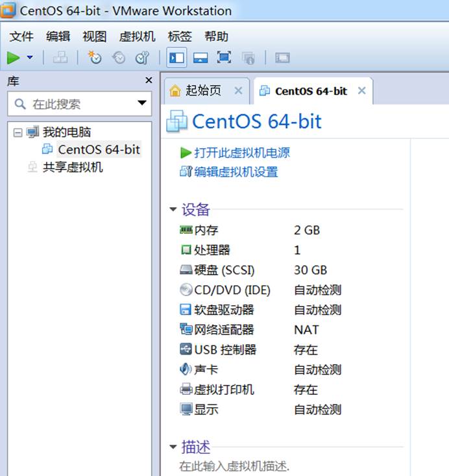Select the 处理器 device label
449x476 pixels.
212,250
